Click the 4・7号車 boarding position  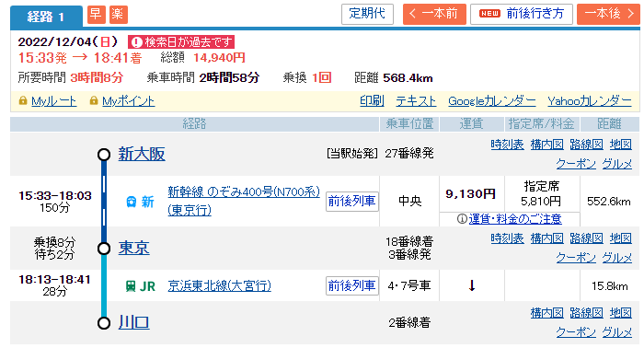[x=409, y=285]
